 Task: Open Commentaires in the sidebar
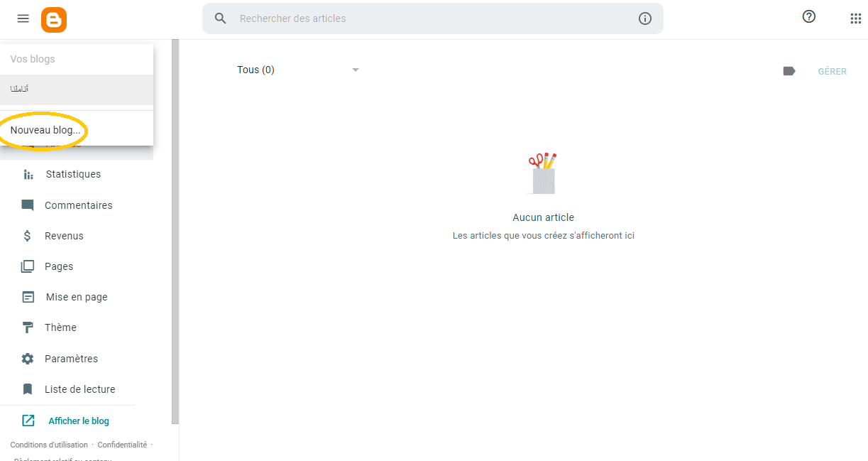coord(78,205)
